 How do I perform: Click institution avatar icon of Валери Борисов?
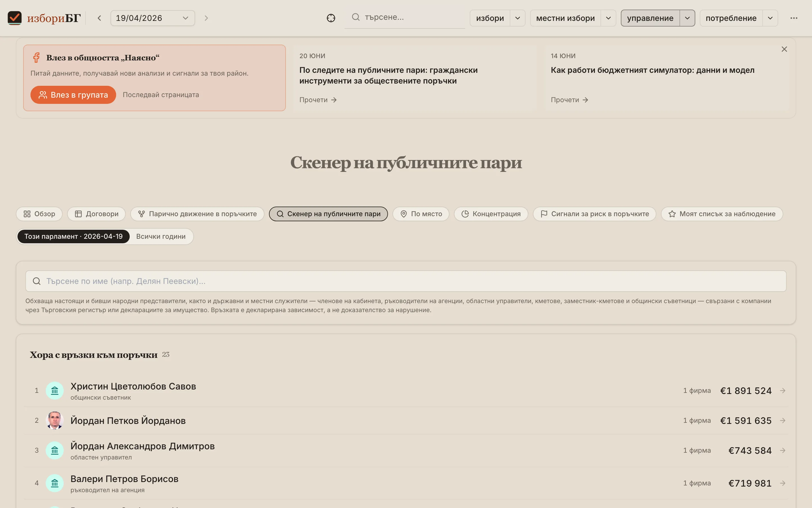[x=55, y=483]
